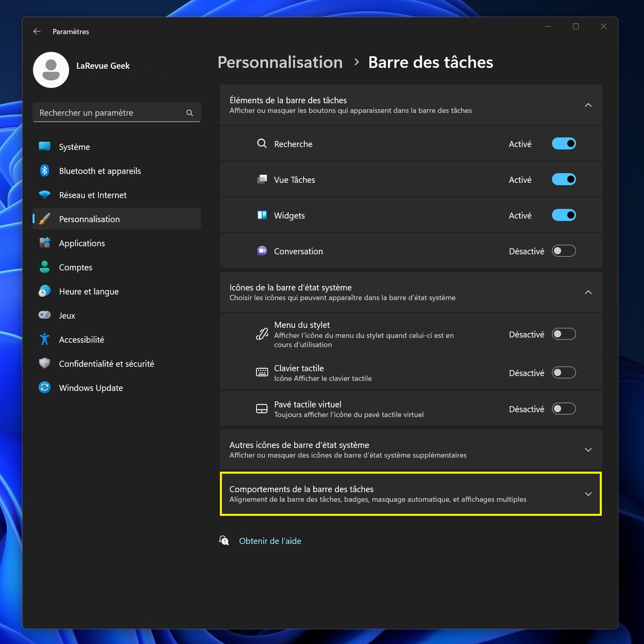Image resolution: width=644 pixels, height=644 pixels.
Task: Click the back arrow in Paramètres
Action: (37, 31)
